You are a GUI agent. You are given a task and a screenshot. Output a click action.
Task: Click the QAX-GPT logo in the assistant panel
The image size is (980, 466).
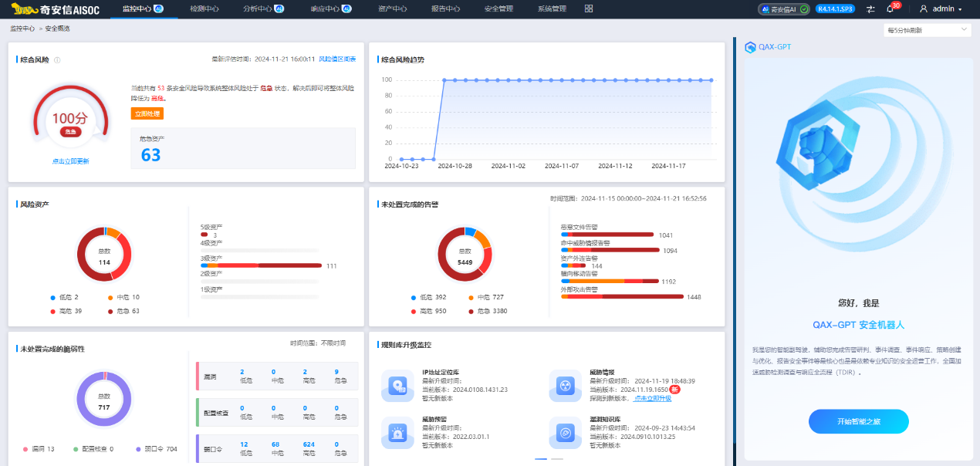(750, 46)
